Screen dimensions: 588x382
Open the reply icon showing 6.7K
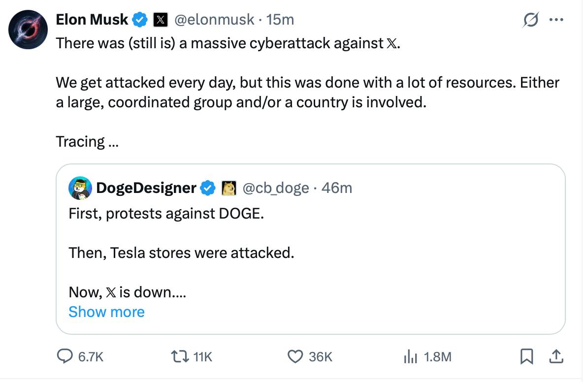(65, 356)
